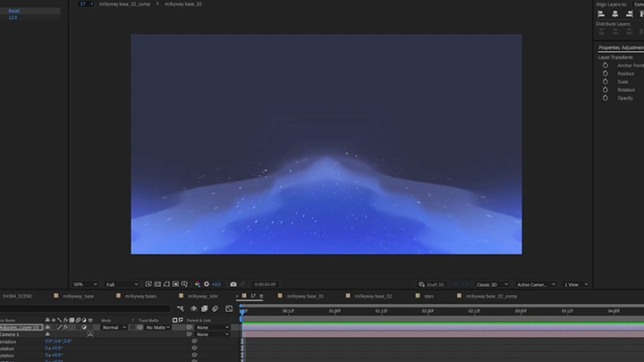Click the timeline playhead marker
Viewport: 644px width, 362px height.
point(242,311)
